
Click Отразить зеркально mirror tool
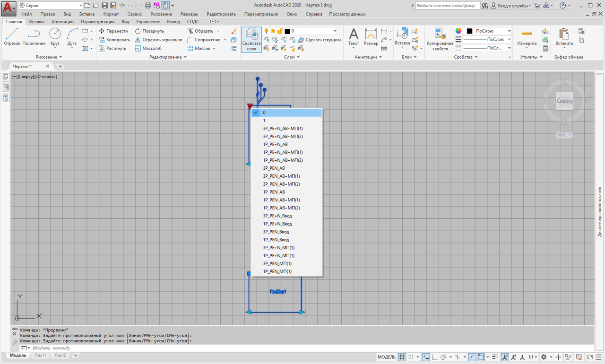(158, 40)
